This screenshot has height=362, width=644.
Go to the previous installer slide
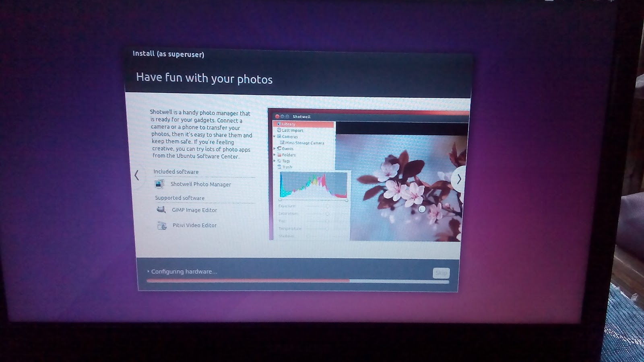137,175
